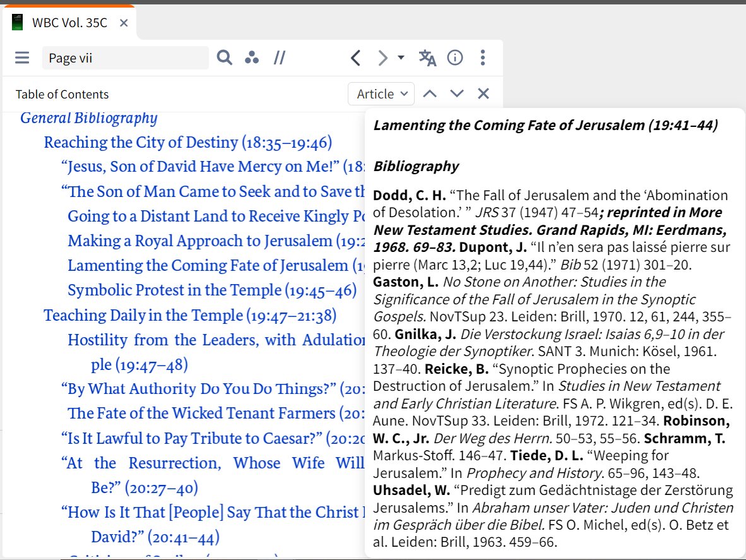Screen dimensions: 746x560
Task: Toggle the parallel resources double-slash icon
Action: [279, 58]
